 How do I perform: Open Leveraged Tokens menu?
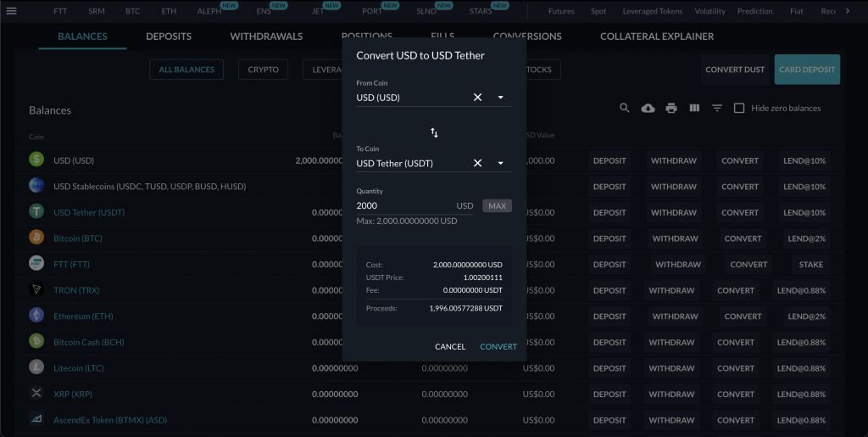click(x=652, y=11)
